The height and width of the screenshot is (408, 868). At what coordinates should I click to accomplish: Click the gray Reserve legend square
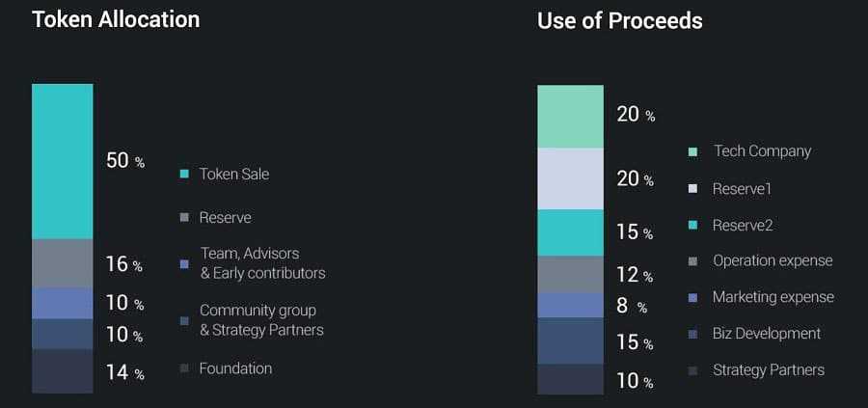(184, 218)
